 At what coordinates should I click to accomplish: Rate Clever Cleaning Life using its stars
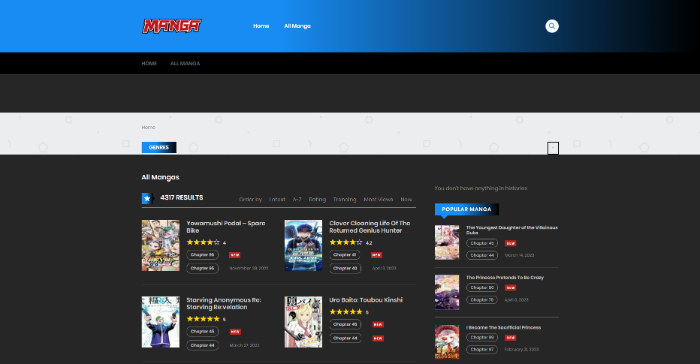point(346,243)
